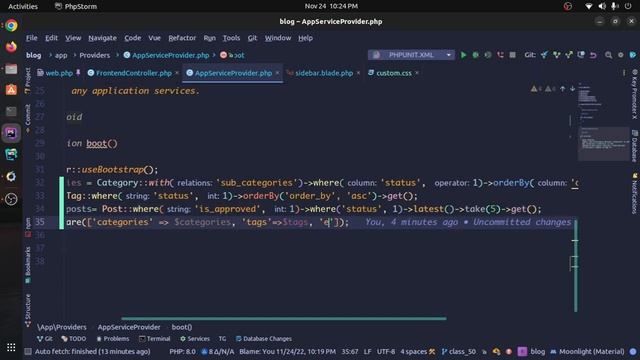
Task: Open the Vue menu
Action: (x=154, y=38)
